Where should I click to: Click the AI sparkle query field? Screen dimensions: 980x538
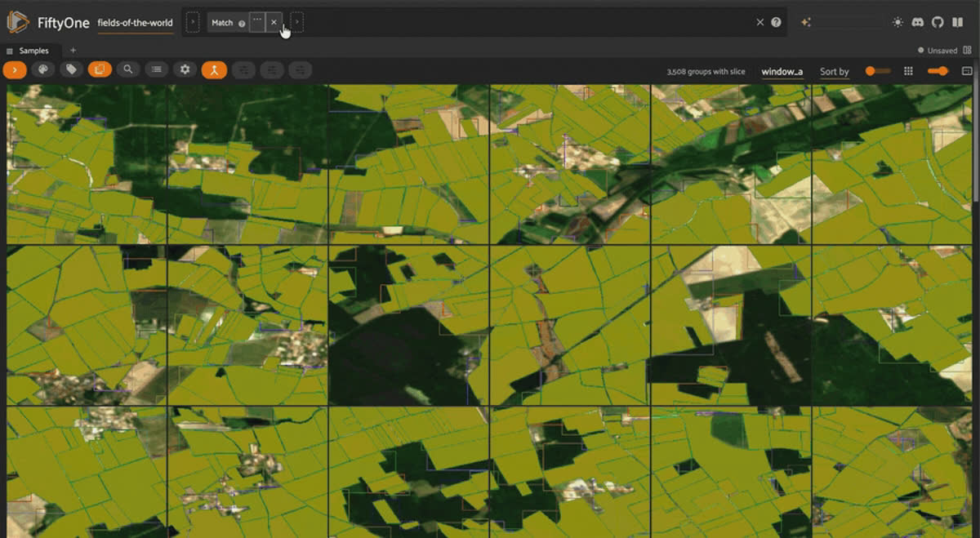[x=843, y=23]
